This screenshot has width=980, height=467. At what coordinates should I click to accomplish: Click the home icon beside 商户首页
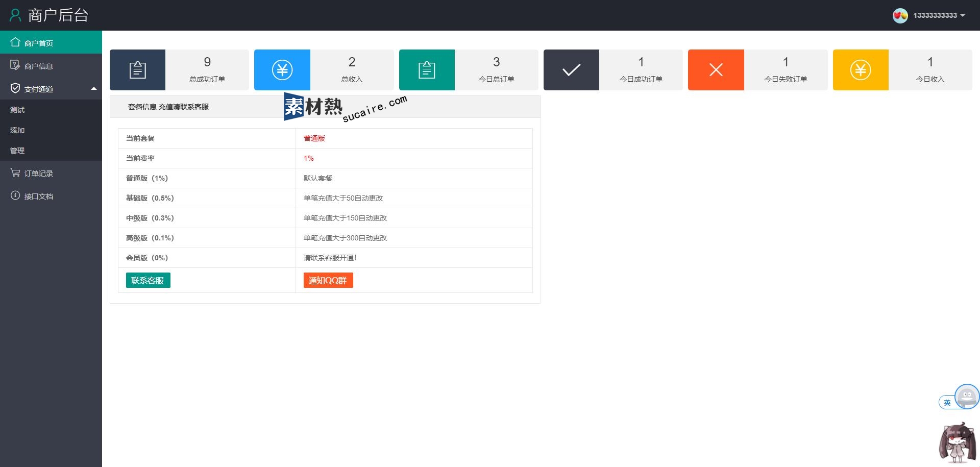coord(15,42)
